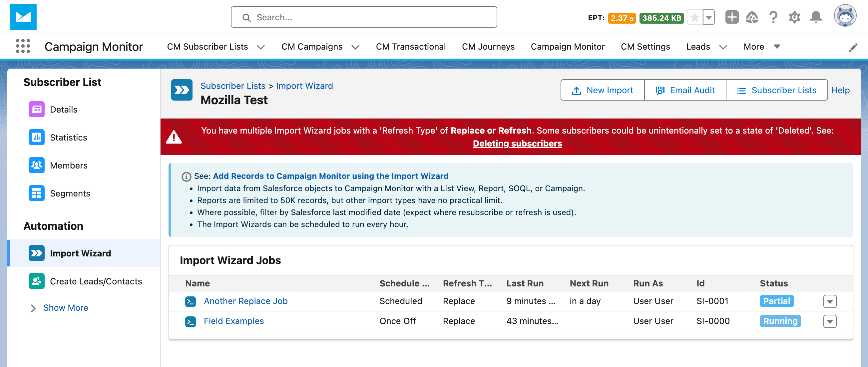This screenshot has width=868, height=367.
Task: Open the Trailhead guidance icon
Action: click(752, 17)
